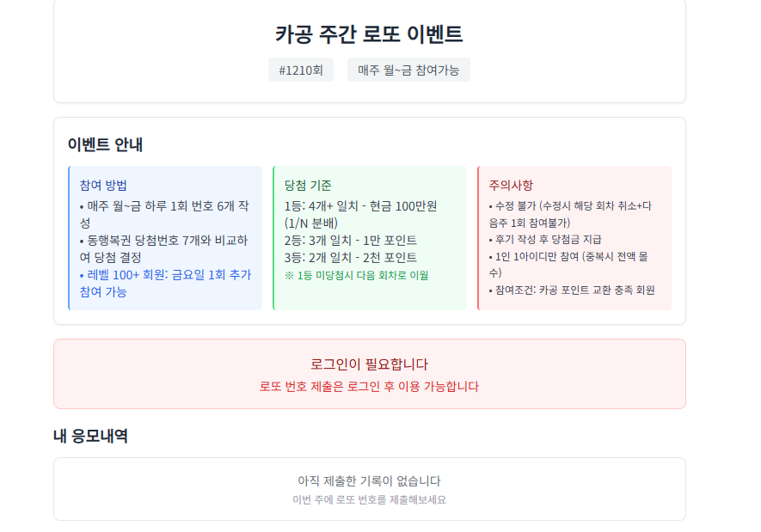Click the 로또 번호 제출 login message
The image size is (761, 532).
coord(369,386)
